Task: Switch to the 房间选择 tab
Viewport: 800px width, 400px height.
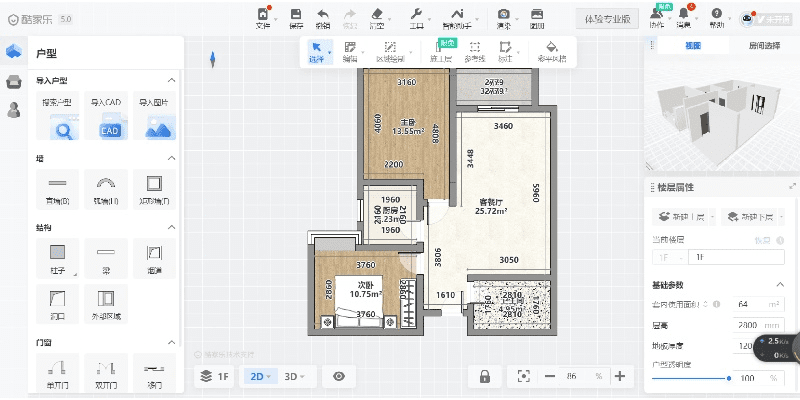Action: point(765,46)
